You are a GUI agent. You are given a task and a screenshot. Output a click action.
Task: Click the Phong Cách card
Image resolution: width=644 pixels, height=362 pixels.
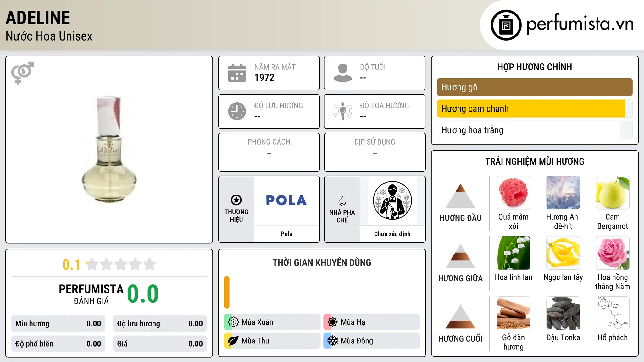[269, 152]
